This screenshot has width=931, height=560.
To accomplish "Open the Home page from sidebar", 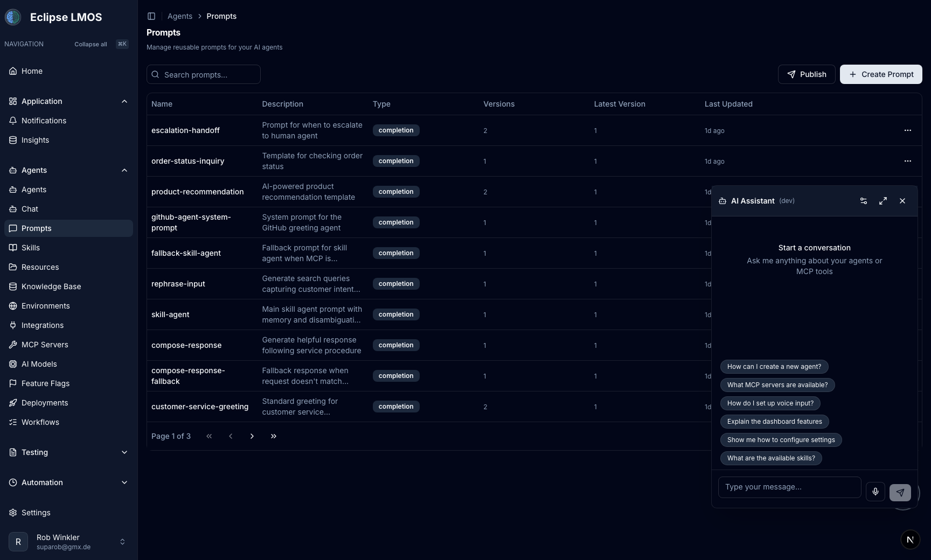I will tap(68, 71).
